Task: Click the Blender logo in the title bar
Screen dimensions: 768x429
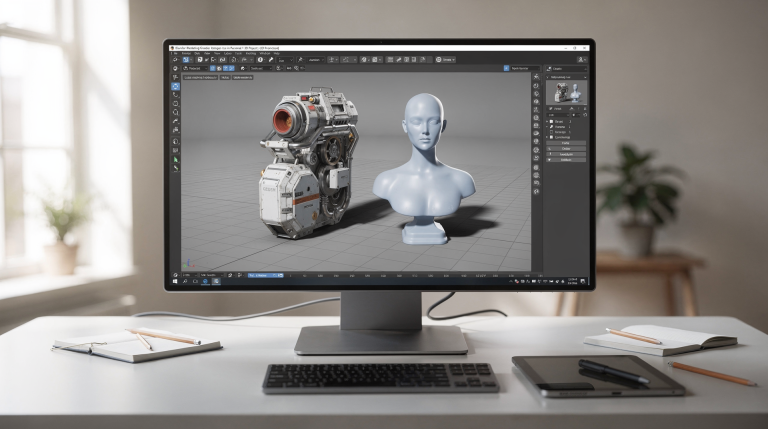Action: 172,48
